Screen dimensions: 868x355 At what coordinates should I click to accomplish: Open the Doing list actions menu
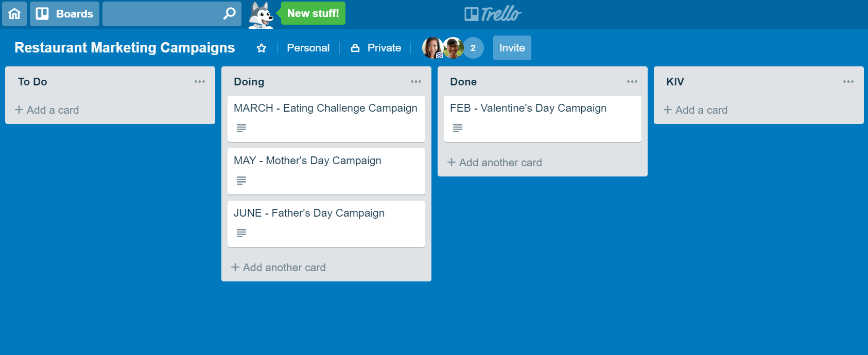tap(416, 82)
